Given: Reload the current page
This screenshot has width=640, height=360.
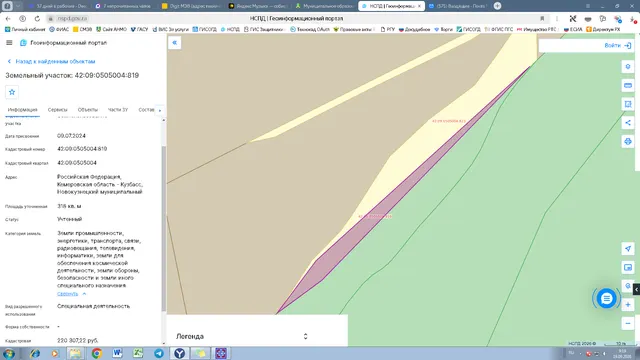Looking at the screenshot, I should pos(37,19).
